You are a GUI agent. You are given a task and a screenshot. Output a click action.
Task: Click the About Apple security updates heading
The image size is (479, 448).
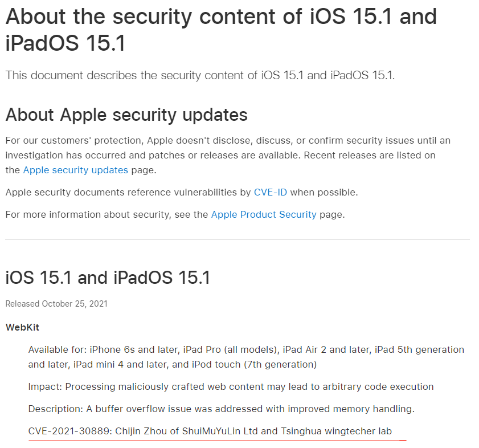[126, 115]
